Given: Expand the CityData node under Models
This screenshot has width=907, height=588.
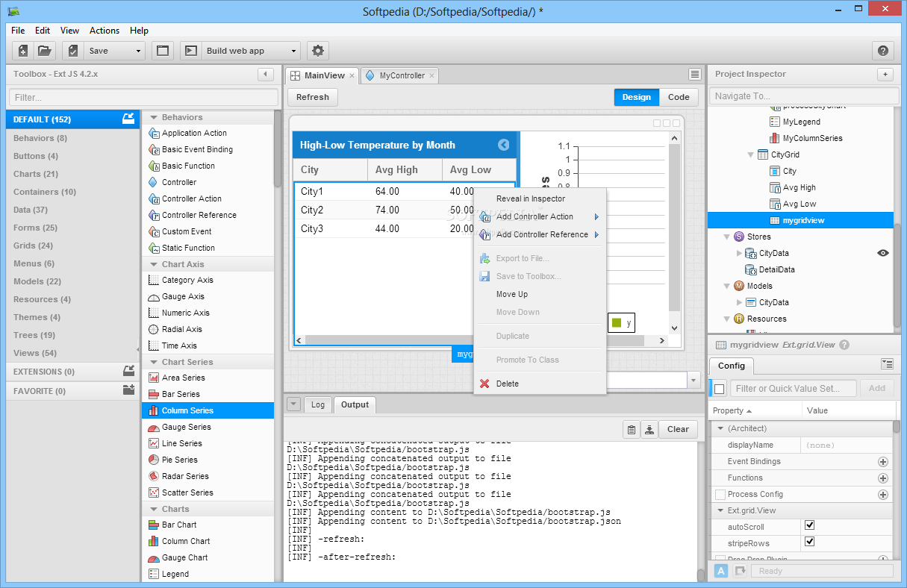Looking at the screenshot, I should tap(739, 302).
